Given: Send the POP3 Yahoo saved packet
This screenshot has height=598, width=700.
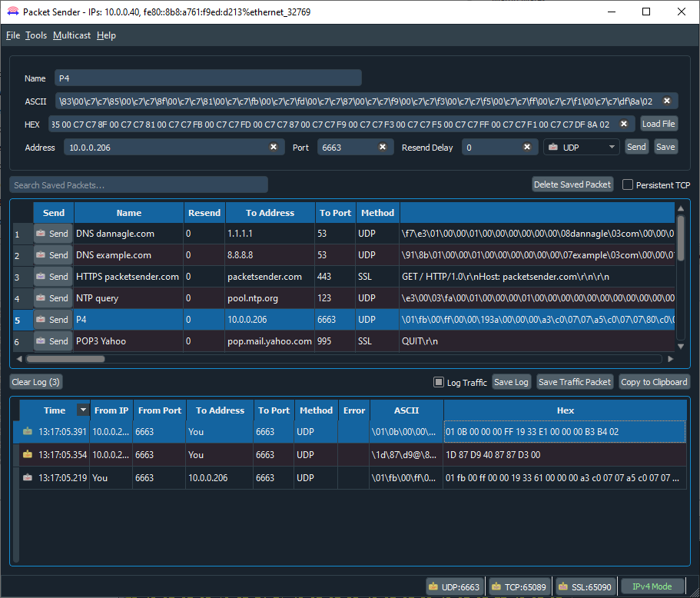Looking at the screenshot, I should 53,341.
